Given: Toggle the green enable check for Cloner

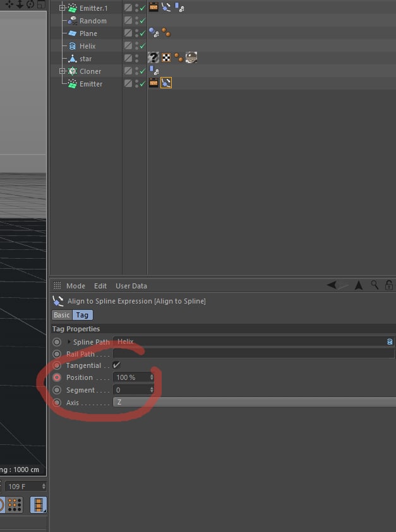Looking at the screenshot, I should [143, 71].
